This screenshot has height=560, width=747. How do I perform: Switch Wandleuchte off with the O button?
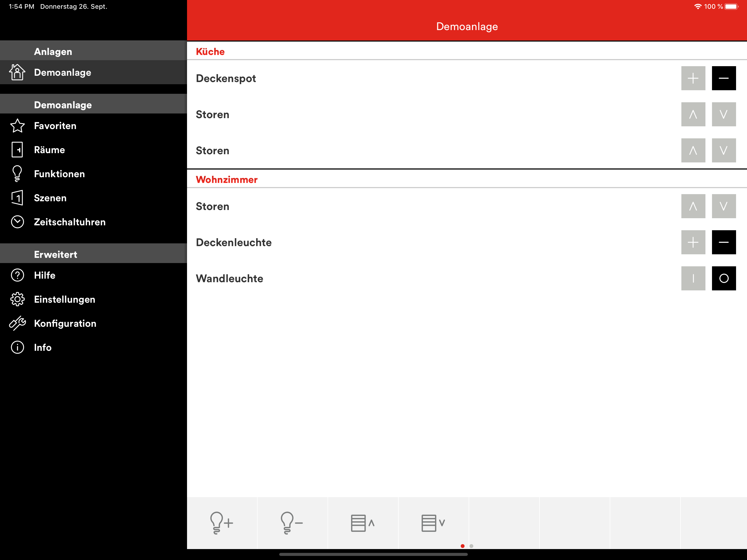[x=723, y=278]
